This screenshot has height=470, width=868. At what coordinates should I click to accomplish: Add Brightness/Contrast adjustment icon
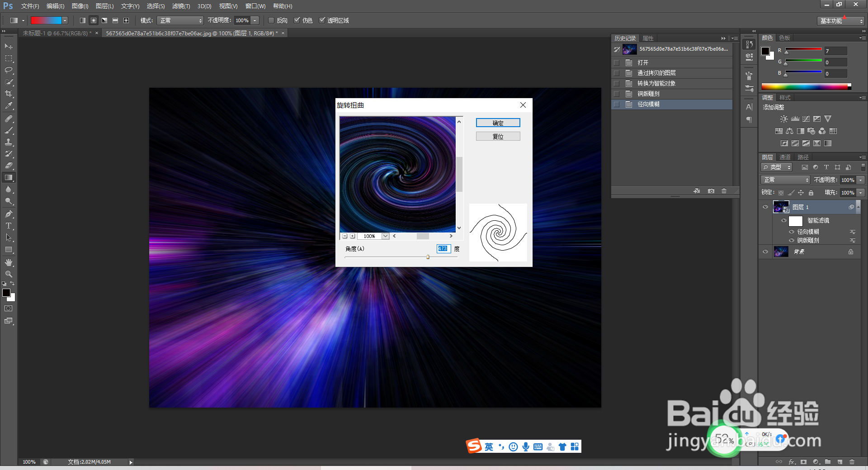point(784,119)
